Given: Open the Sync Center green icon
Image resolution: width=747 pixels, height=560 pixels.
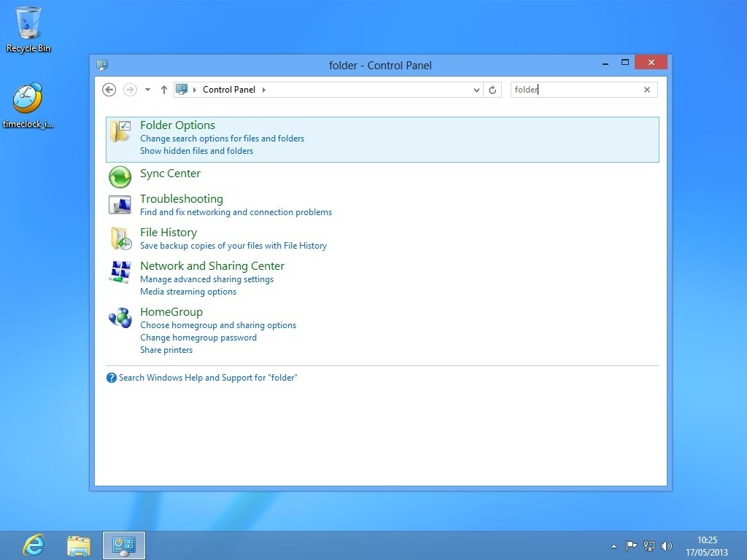Looking at the screenshot, I should click(x=120, y=176).
